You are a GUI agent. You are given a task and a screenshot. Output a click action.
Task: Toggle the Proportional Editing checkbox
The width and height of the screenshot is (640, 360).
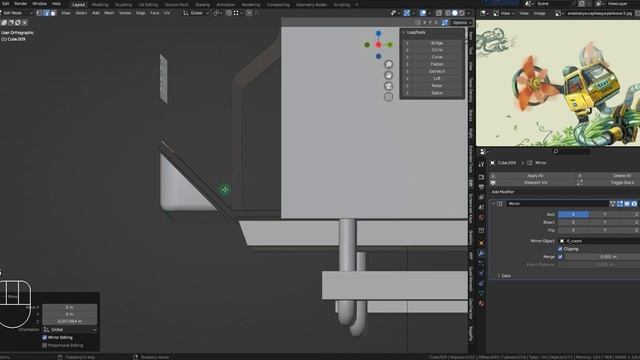tap(44, 345)
